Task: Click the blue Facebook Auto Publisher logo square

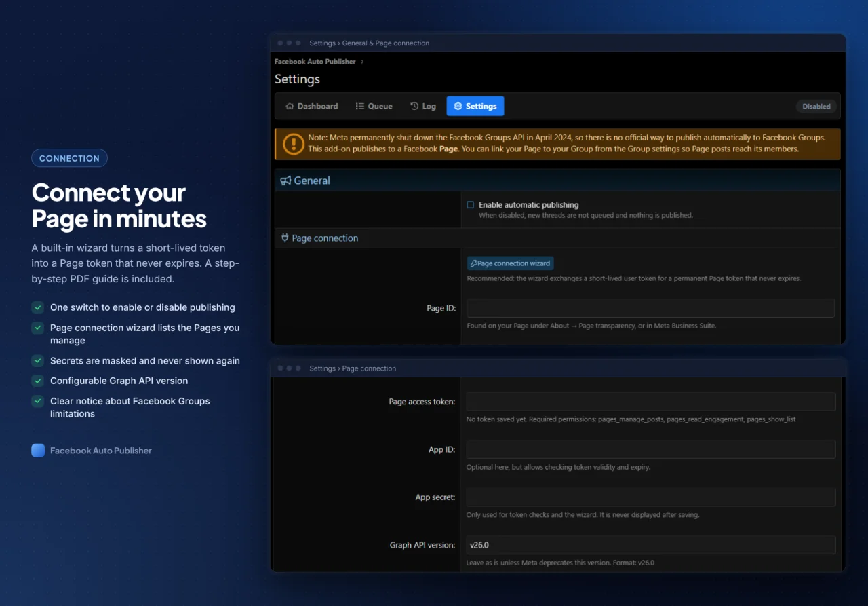Action: (x=38, y=451)
